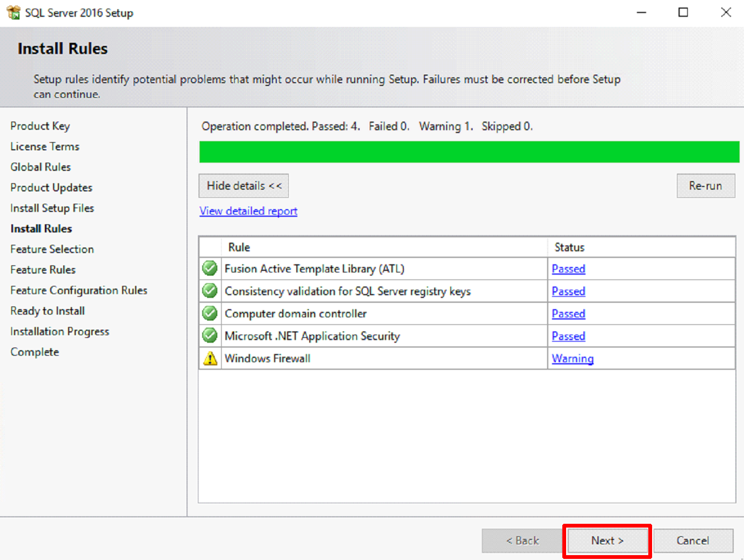Click the Rule column header
Screen dimensions: 744x560
click(239, 247)
